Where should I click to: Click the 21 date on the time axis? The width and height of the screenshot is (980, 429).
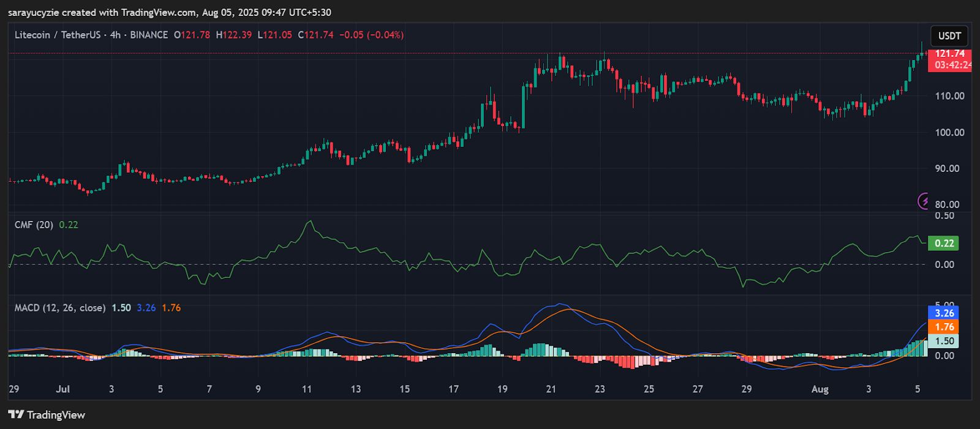pyautogui.click(x=551, y=389)
